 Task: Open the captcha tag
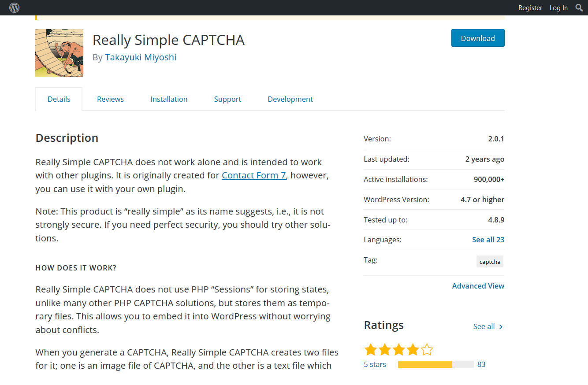click(490, 262)
